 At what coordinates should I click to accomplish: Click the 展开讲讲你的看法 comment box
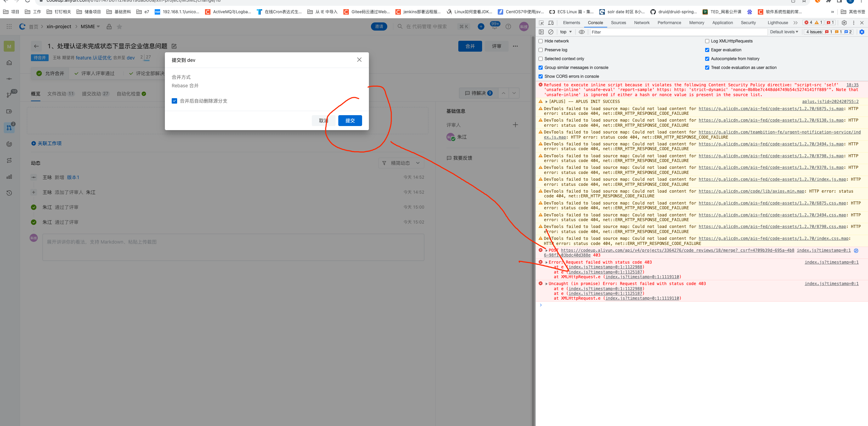233,247
